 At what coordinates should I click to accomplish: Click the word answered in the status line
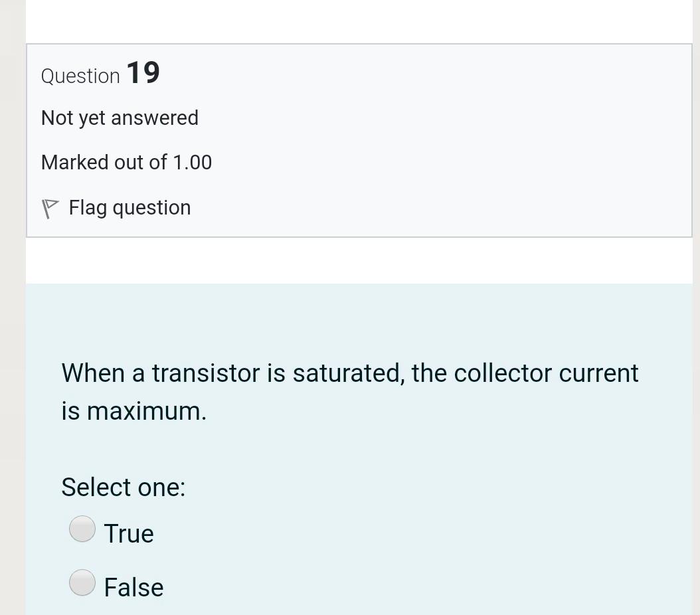pyautogui.click(x=155, y=118)
